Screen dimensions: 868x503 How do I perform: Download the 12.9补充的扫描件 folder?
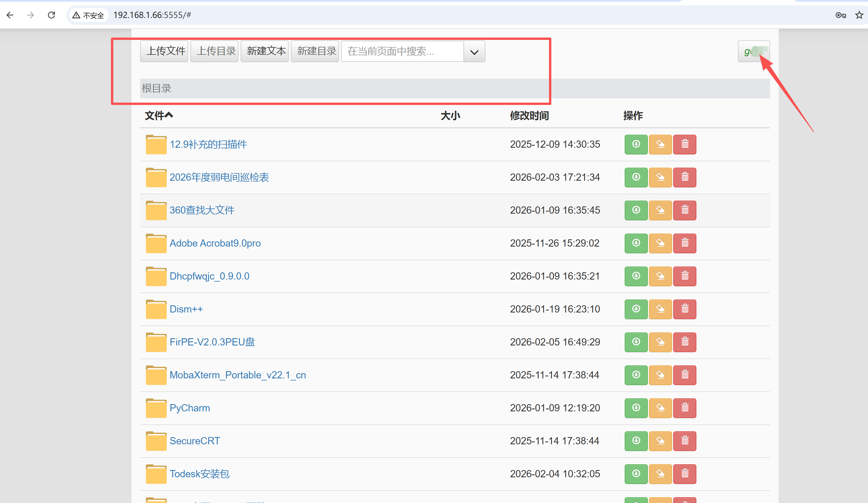tap(636, 144)
